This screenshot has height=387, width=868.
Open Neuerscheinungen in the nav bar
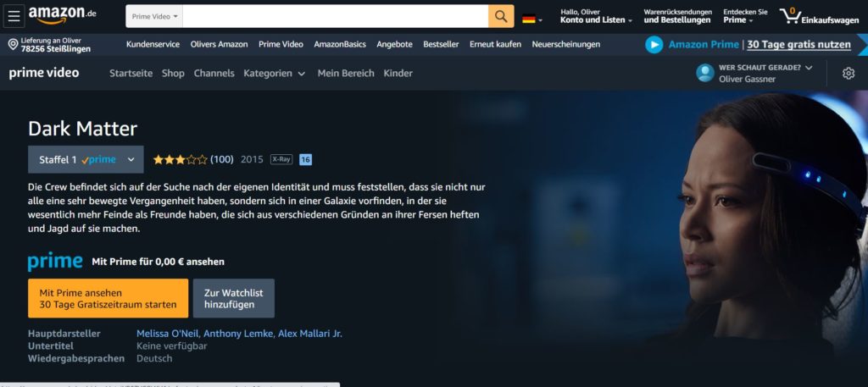click(x=565, y=44)
